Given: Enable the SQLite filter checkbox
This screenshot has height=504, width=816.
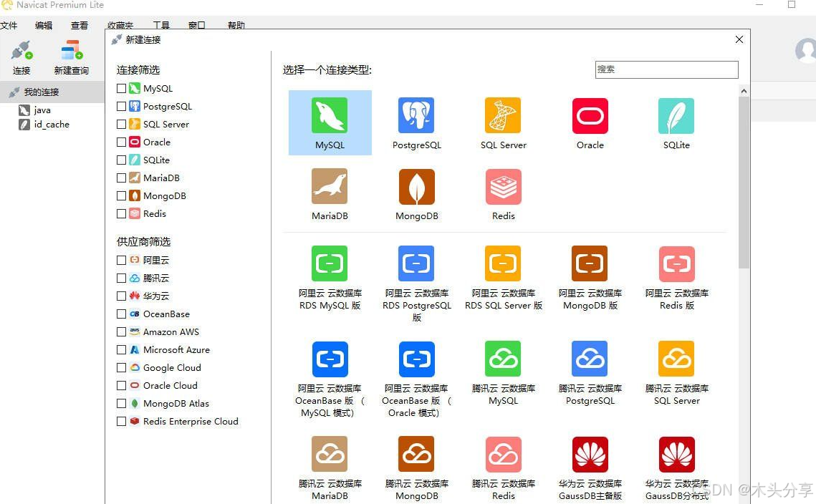Looking at the screenshot, I should click(x=121, y=160).
